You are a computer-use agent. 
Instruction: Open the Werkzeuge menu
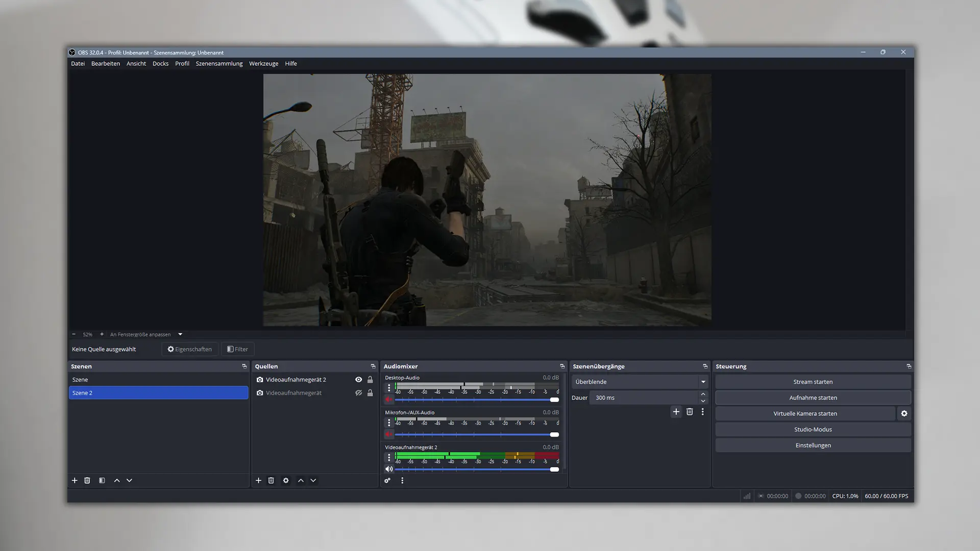click(263, 64)
